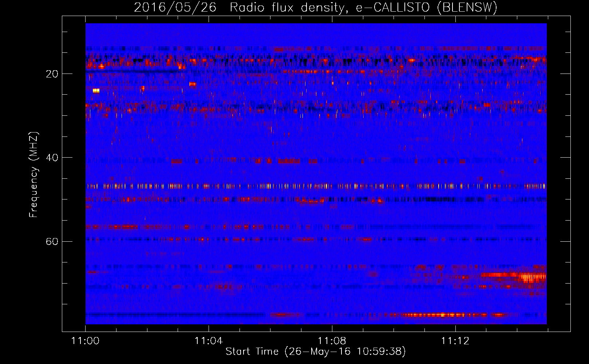Click the "Start Time (26-May-16 10:59:38)" label
Viewport: 589px width, 364px height.
coord(316,352)
